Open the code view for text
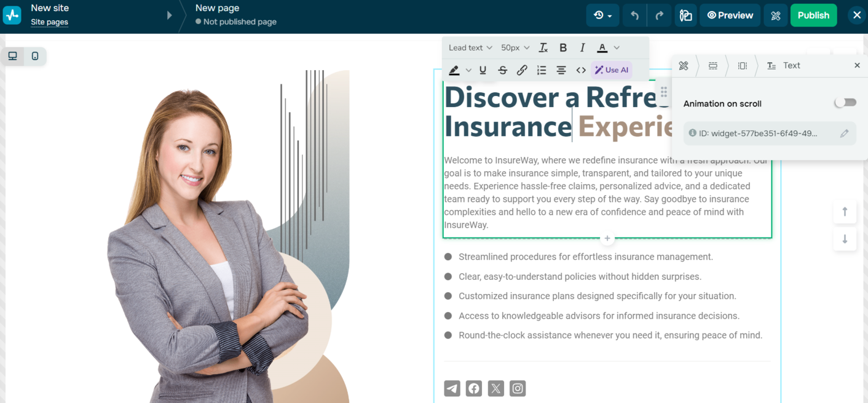Image resolution: width=868 pixels, height=403 pixels. coord(581,70)
